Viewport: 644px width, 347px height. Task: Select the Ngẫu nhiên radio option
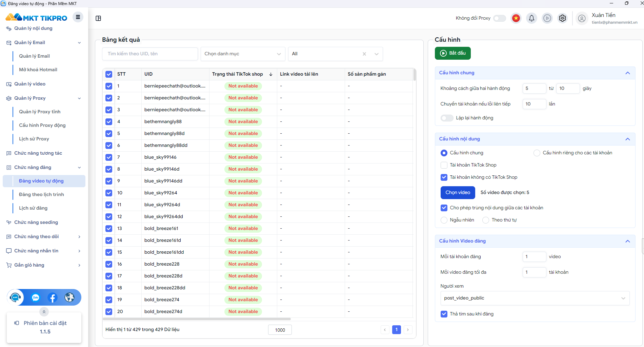click(444, 220)
